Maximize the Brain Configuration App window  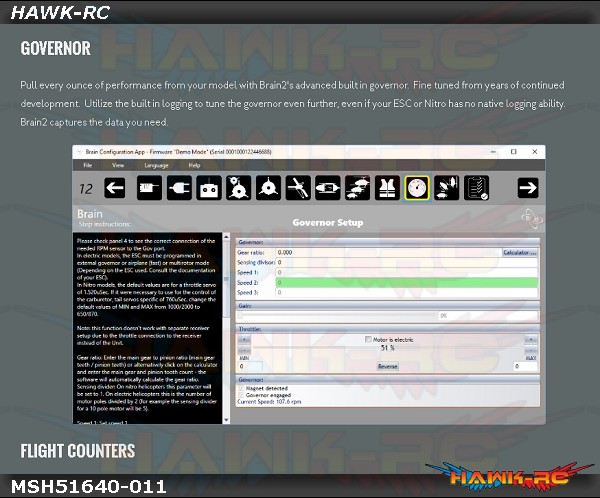514,152
